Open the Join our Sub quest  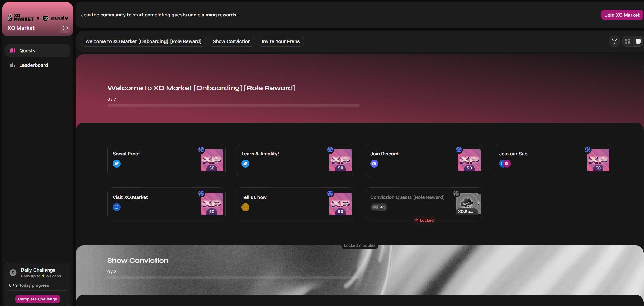pyautogui.click(x=553, y=160)
